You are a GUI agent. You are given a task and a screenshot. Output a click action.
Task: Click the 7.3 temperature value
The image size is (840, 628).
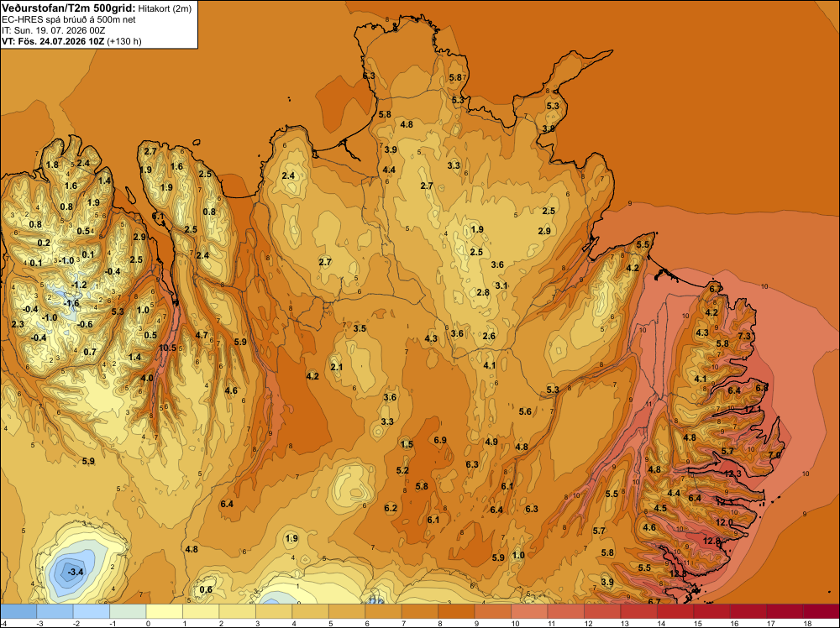pos(744,336)
